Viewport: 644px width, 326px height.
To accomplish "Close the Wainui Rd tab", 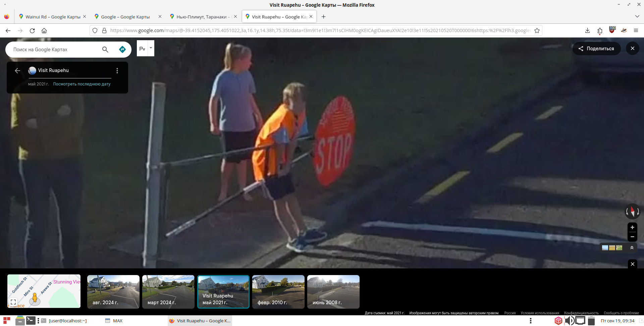I will pos(85,16).
